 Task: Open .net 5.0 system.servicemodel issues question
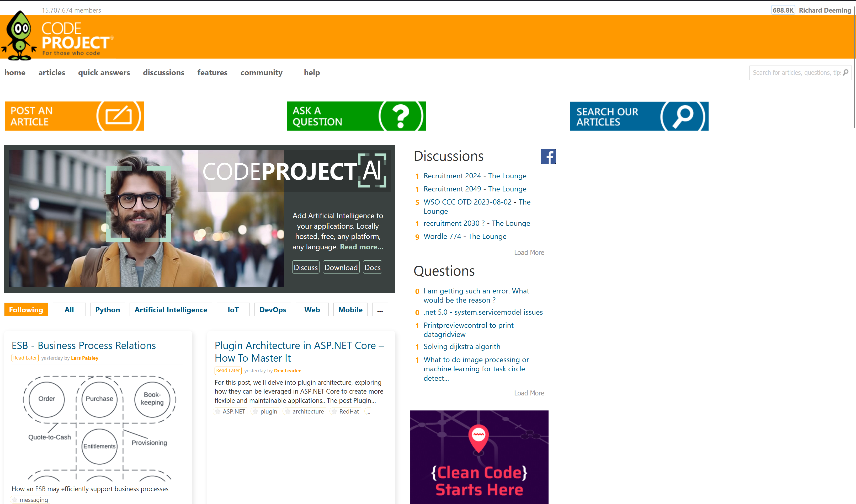click(483, 312)
